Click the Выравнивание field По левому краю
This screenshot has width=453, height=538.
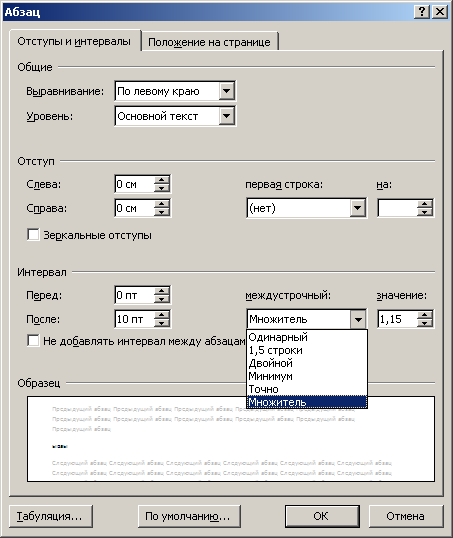click(167, 91)
